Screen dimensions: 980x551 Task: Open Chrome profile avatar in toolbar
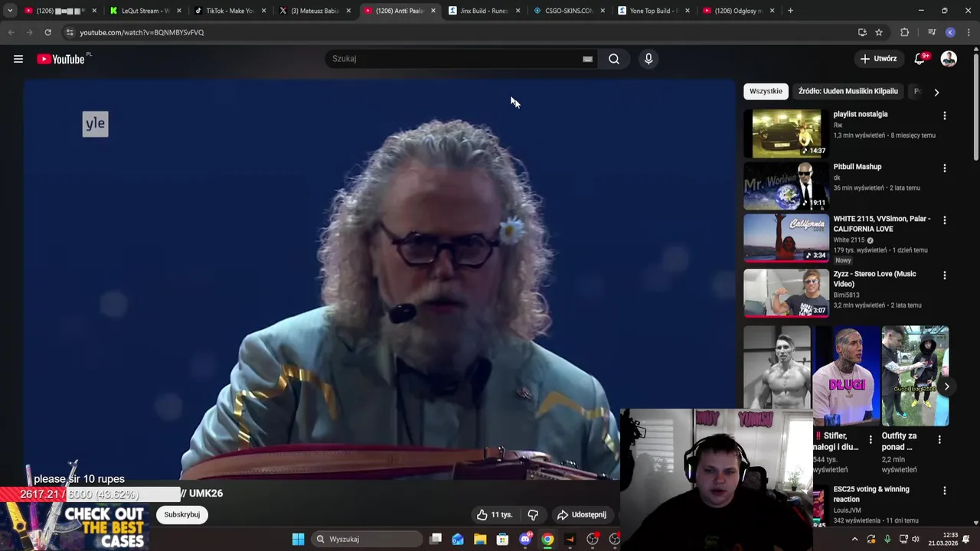pyautogui.click(x=950, y=32)
